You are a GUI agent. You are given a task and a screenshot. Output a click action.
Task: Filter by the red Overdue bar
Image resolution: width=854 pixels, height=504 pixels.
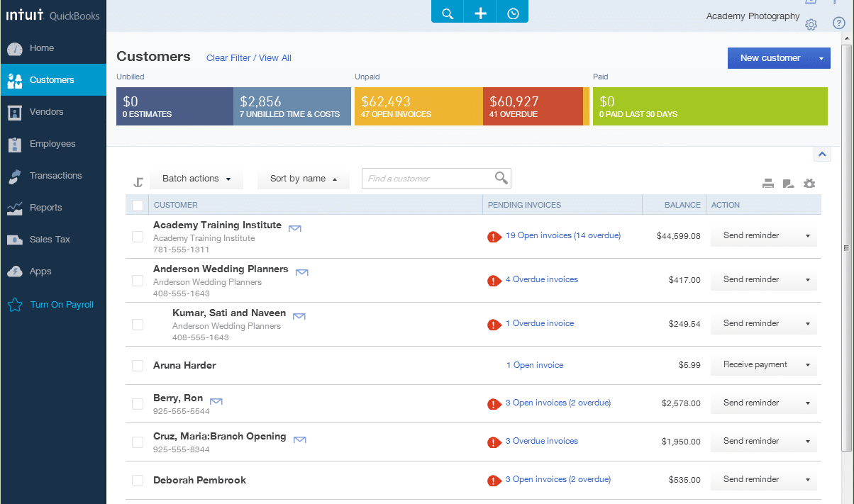click(x=532, y=106)
